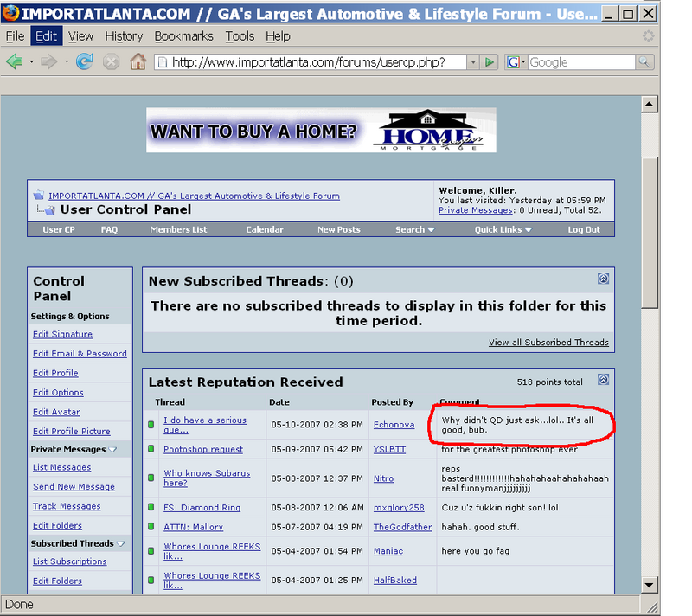Open the History menu
The height and width of the screenshot is (616, 692).
(x=124, y=36)
